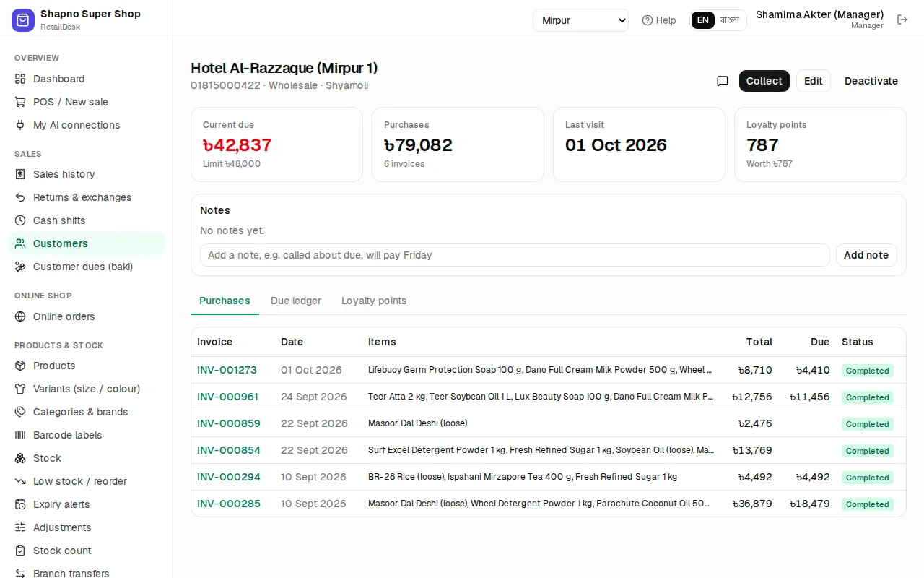Open invoice INV-000285

(x=229, y=504)
